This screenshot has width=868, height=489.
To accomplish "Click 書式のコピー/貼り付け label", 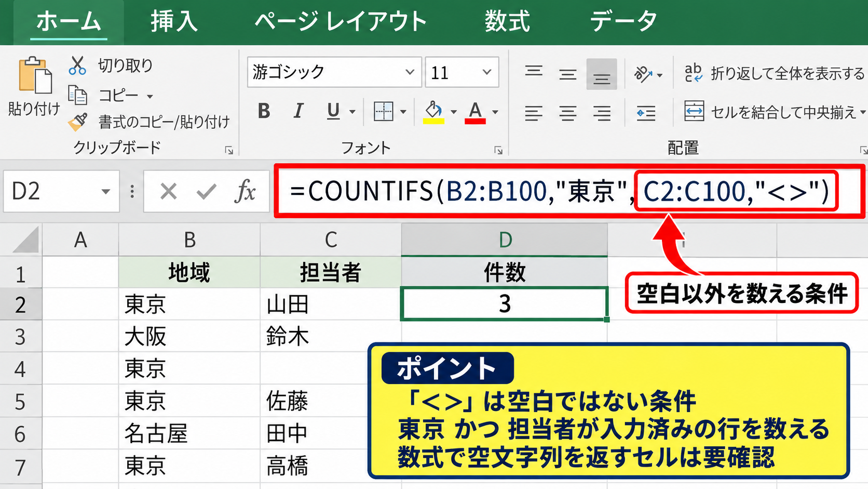I will 164,122.
